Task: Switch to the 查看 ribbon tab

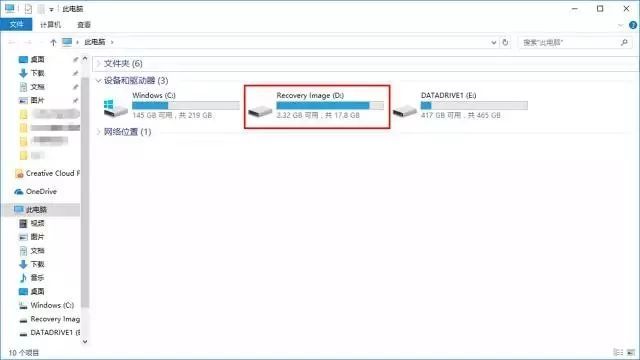Action: point(84,25)
